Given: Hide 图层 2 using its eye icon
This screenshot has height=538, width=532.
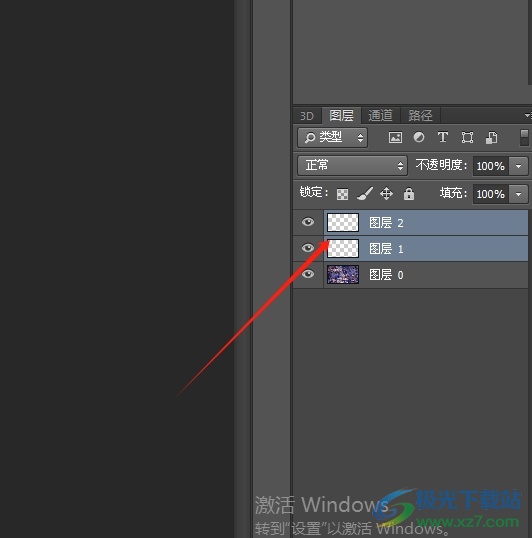Looking at the screenshot, I should (308, 222).
